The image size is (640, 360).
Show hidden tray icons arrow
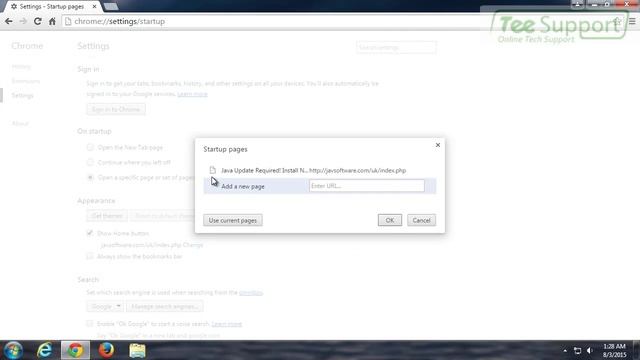coord(565,351)
